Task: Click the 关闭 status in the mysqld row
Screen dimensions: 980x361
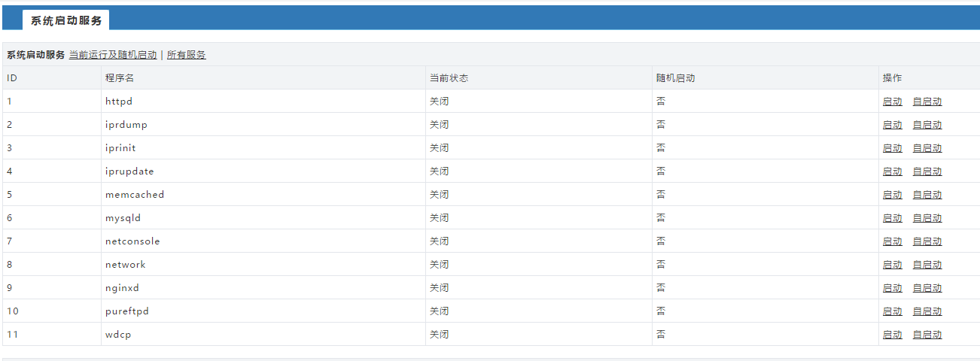Action: click(x=440, y=217)
